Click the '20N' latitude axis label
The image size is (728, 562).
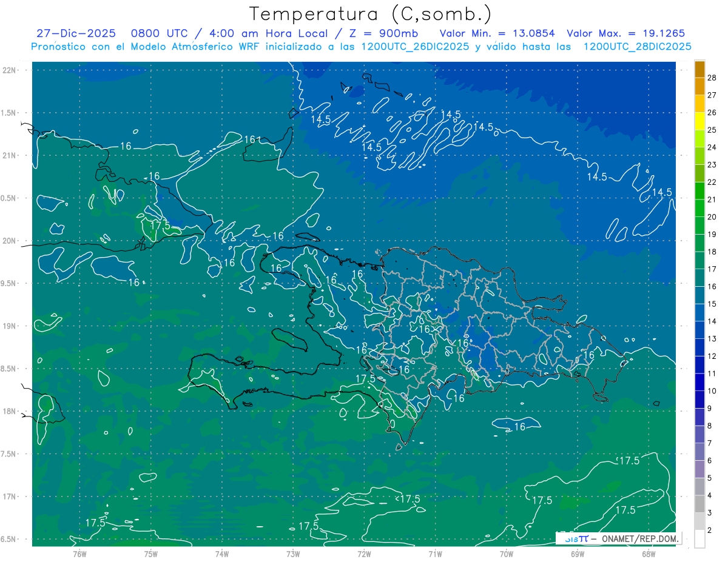tap(10, 241)
